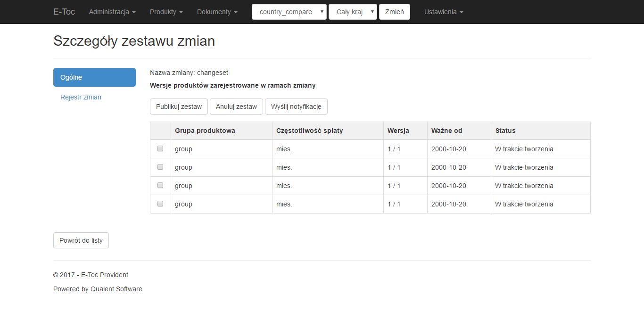Image resolution: width=644 pixels, height=312 pixels.
Task: Open the country_compare dropdown
Action: pos(289,12)
